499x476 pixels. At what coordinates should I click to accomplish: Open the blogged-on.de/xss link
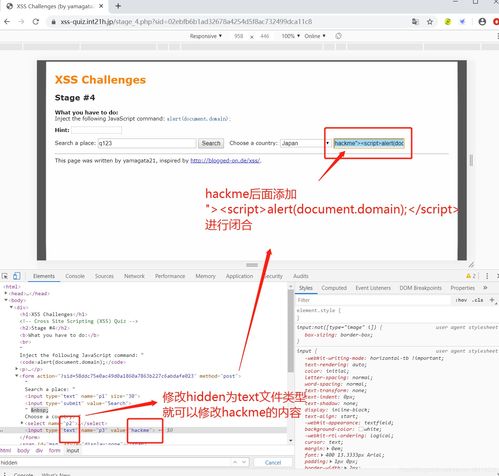coord(225,161)
